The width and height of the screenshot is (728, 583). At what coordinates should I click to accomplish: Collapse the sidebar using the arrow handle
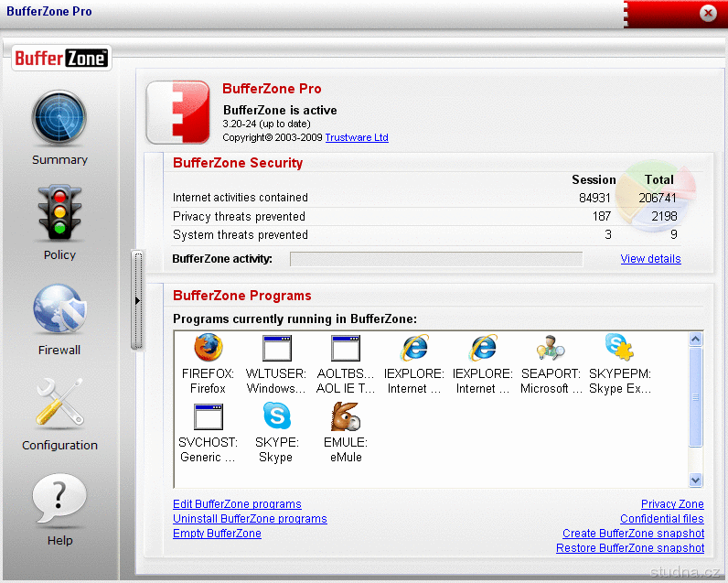[x=137, y=300]
